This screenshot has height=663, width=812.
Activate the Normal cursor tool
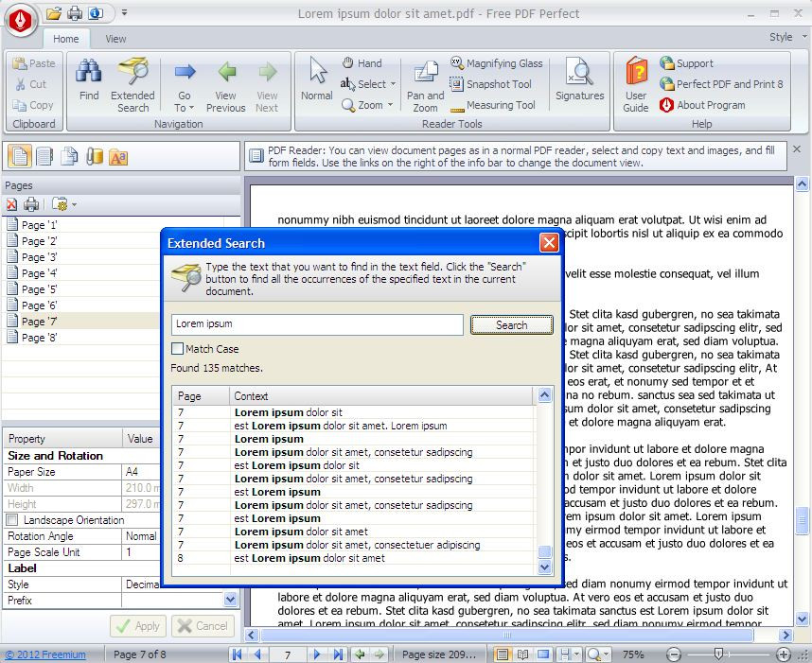pyautogui.click(x=317, y=79)
